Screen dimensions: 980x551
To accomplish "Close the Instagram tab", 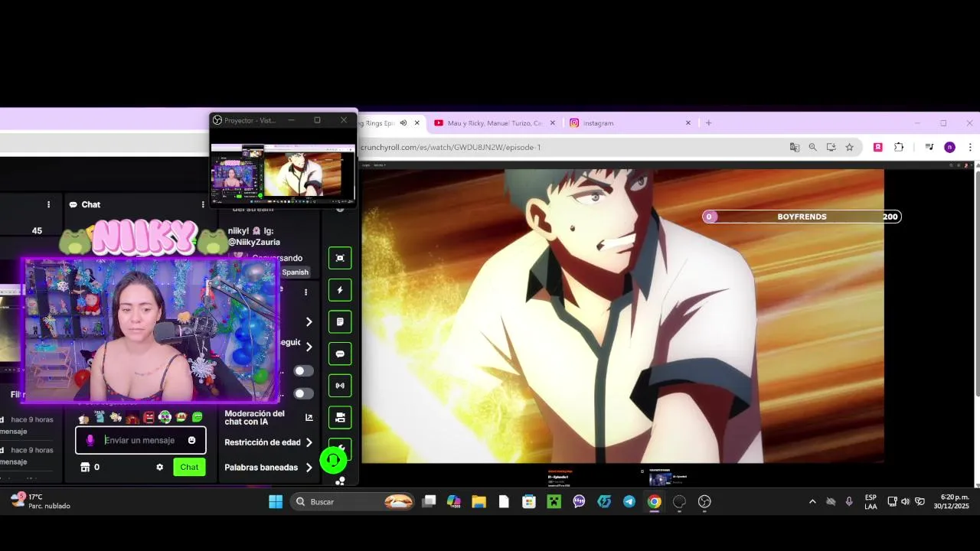I will 688,122.
